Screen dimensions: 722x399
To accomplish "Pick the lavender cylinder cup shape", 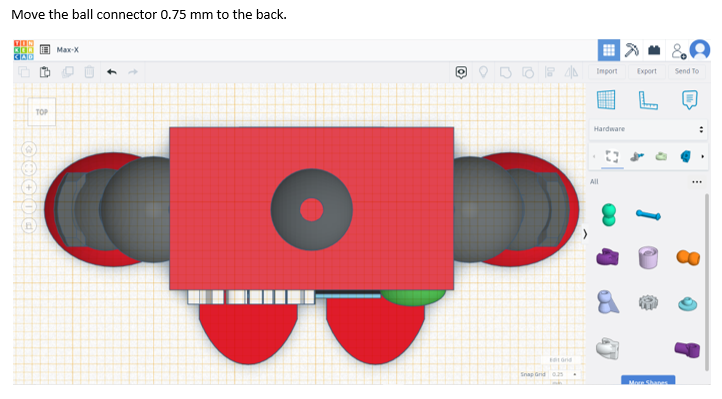I will click(x=648, y=257).
